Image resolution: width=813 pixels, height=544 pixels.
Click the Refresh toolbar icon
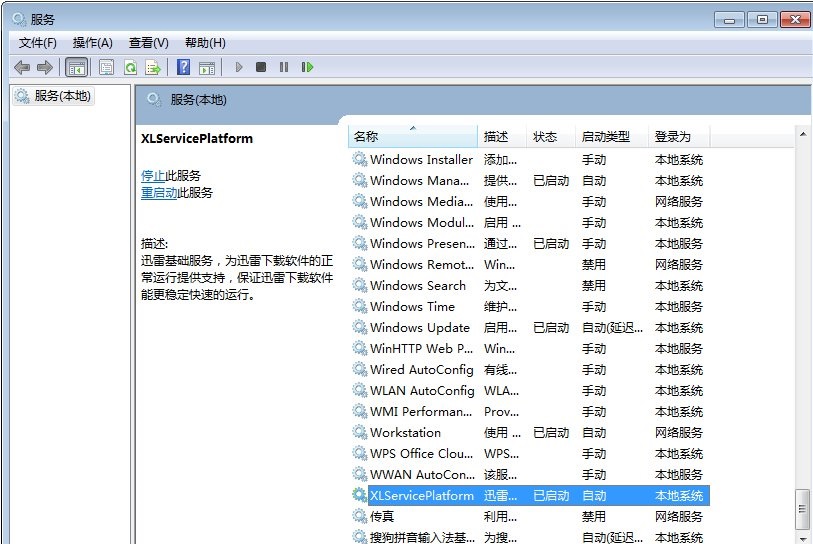tap(130, 67)
